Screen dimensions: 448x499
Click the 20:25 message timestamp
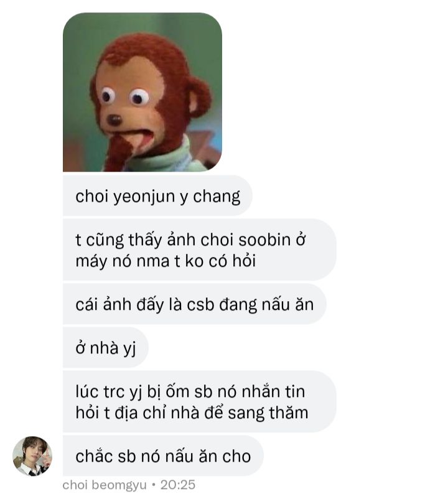pyautogui.click(x=178, y=485)
